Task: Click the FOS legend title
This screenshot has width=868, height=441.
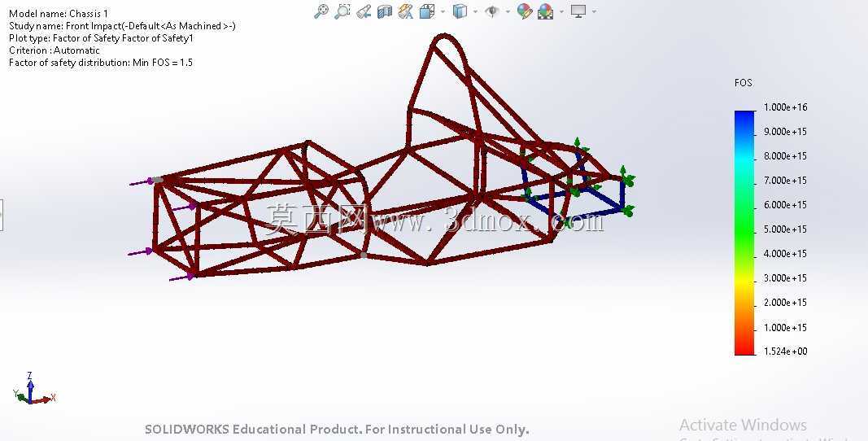Action: [x=743, y=82]
